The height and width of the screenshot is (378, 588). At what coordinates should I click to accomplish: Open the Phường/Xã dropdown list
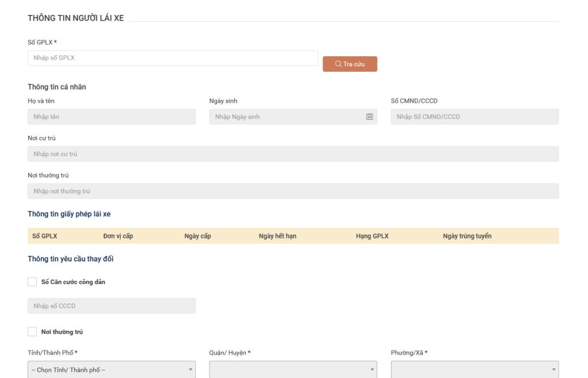click(x=474, y=370)
